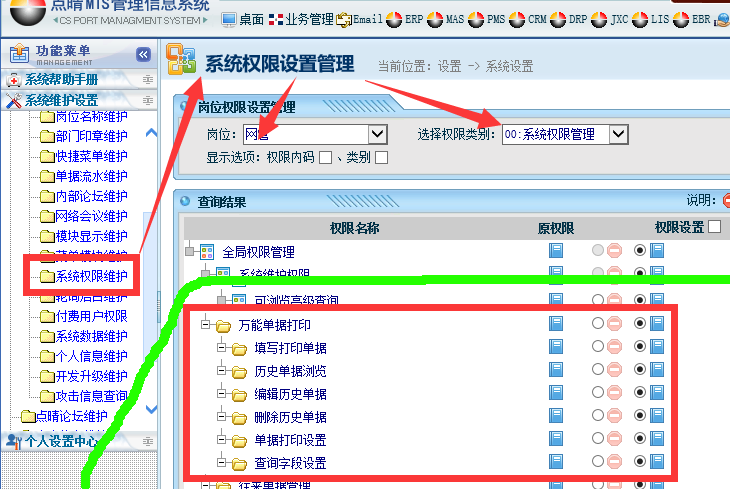Toggle the 权限设置 select-all checkbox
Viewport: 730px width, 489px height.
coord(714,227)
